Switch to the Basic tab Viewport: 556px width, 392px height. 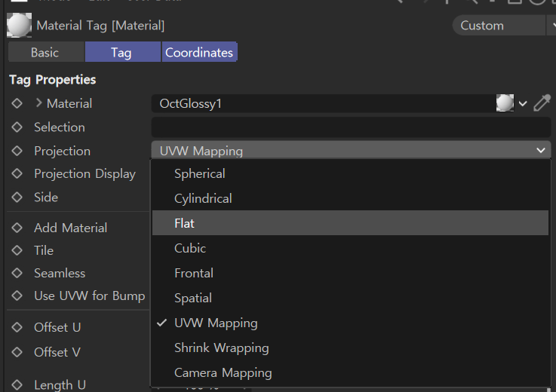[45, 53]
